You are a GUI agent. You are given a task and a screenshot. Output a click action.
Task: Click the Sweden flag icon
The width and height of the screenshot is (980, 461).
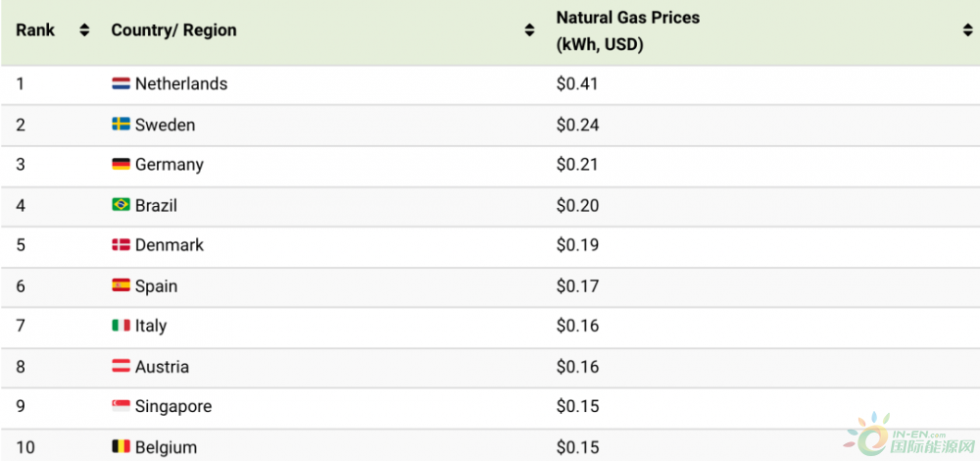tap(121, 124)
